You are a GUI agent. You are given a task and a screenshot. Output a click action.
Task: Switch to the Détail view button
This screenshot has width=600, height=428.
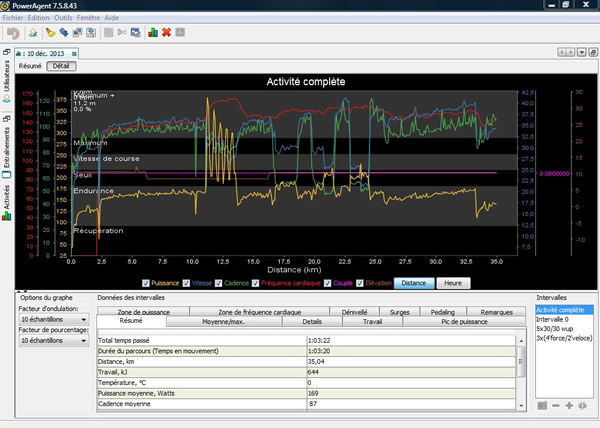(61, 66)
